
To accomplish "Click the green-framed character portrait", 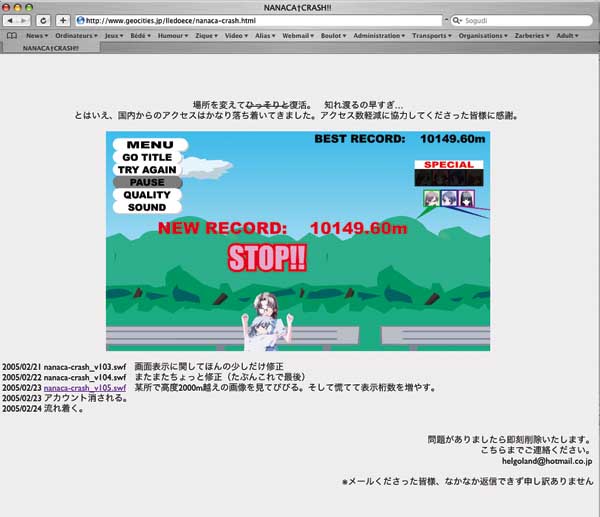I will click(x=432, y=198).
